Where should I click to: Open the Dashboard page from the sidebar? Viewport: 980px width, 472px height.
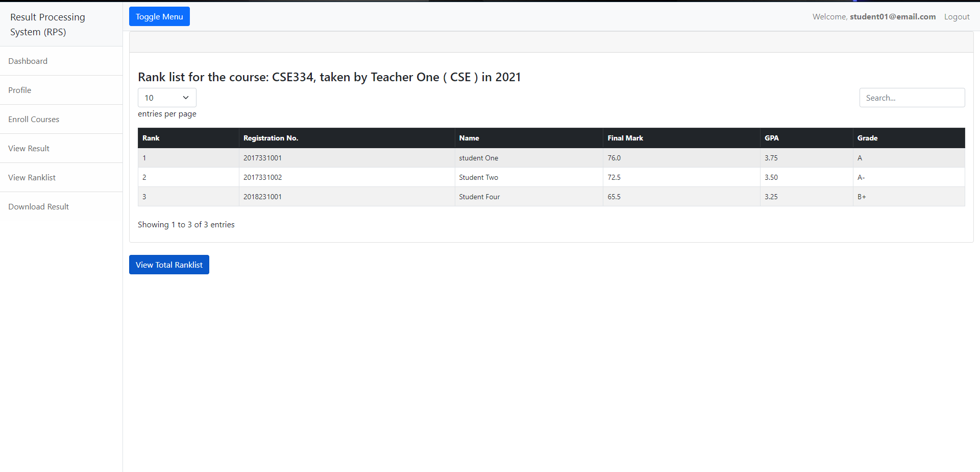click(28, 61)
